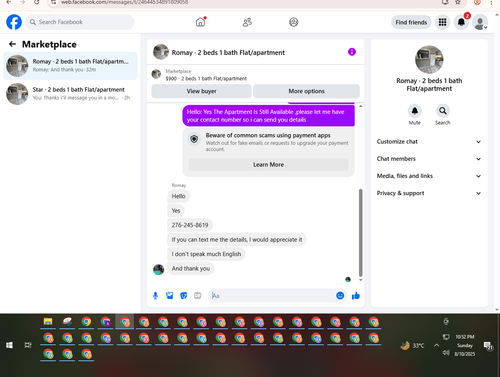Click the $900 listing thumbnail under header
500x377 pixels.
pyautogui.click(x=156, y=74)
